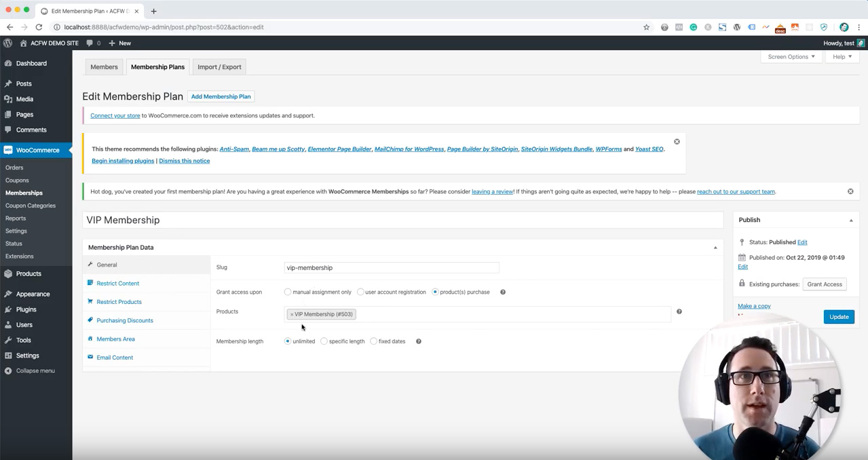Click help icon next to Membership length
The image size is (868, 460).
click(418, 341)
